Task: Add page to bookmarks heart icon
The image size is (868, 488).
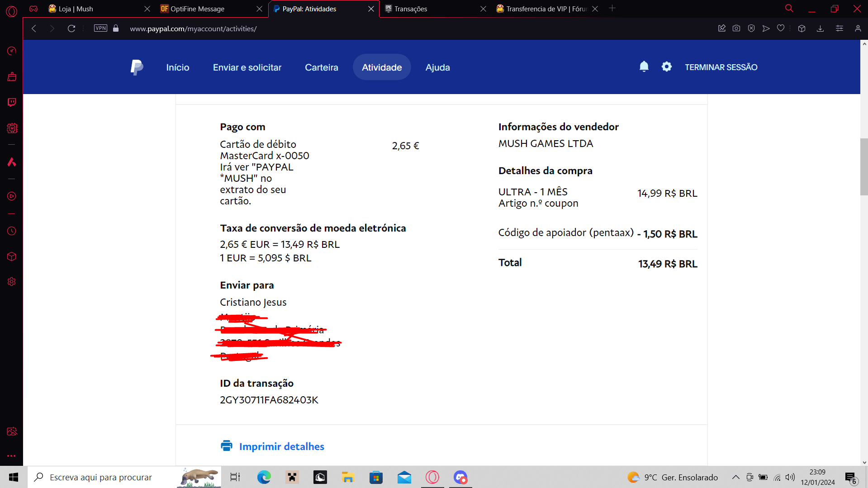Action: tap(781, 28)
